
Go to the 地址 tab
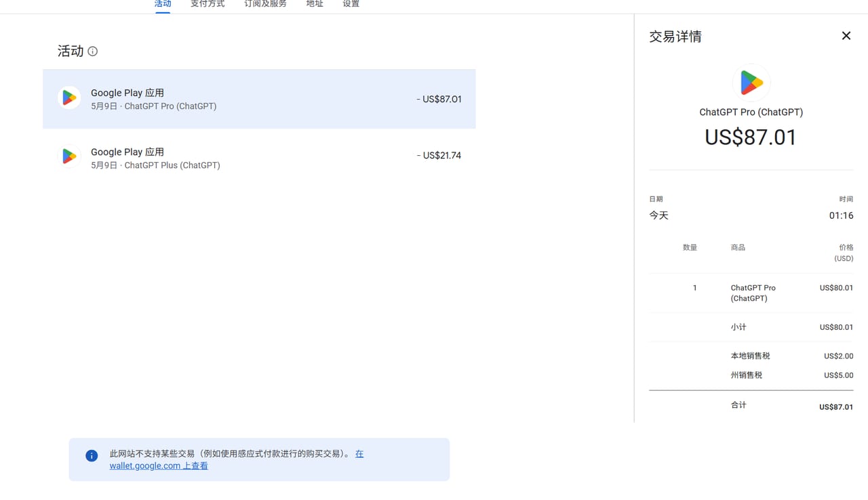[315, 4]
